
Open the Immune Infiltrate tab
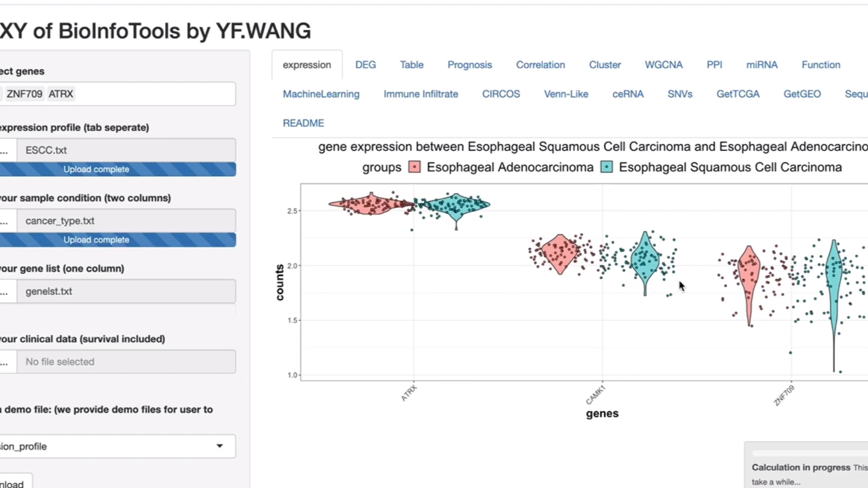[x=421, y=94]
